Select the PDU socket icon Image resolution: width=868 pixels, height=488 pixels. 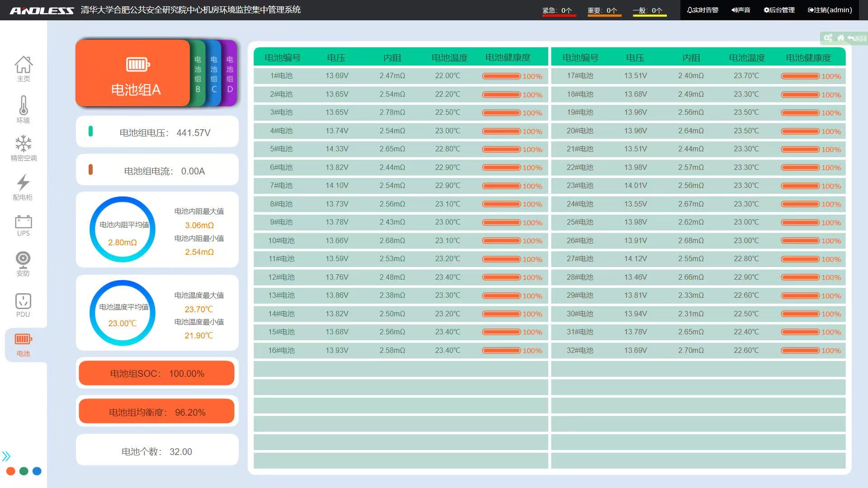tap(23, 305)
